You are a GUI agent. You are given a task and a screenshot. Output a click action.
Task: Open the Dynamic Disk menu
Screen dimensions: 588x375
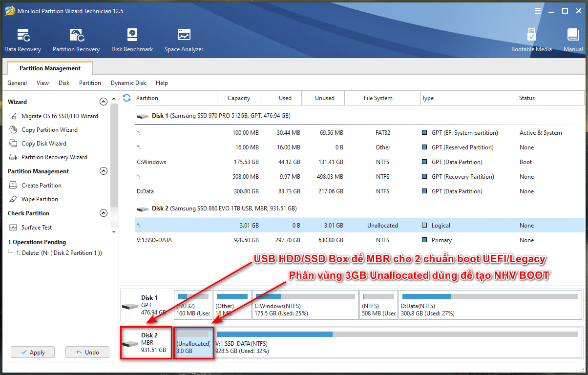point(128,83)
